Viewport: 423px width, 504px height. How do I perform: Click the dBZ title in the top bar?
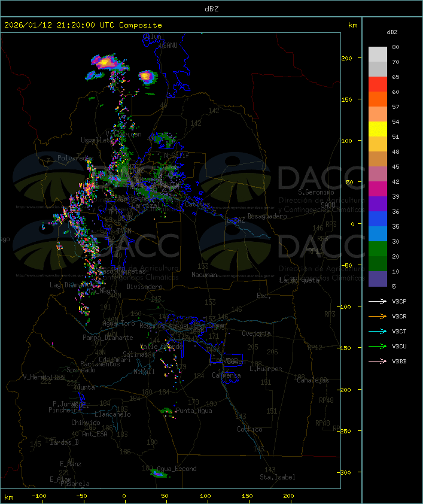click(x=212, y=8)
